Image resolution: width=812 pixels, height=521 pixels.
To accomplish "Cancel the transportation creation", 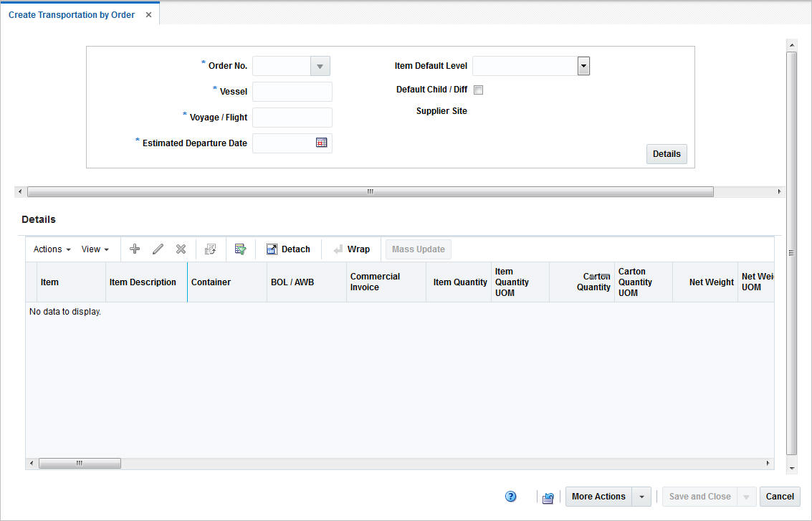I will click(780, 496).
